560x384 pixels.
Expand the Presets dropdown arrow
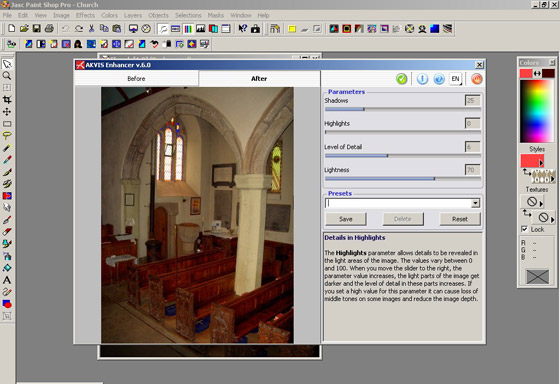[x=475, y=203]
